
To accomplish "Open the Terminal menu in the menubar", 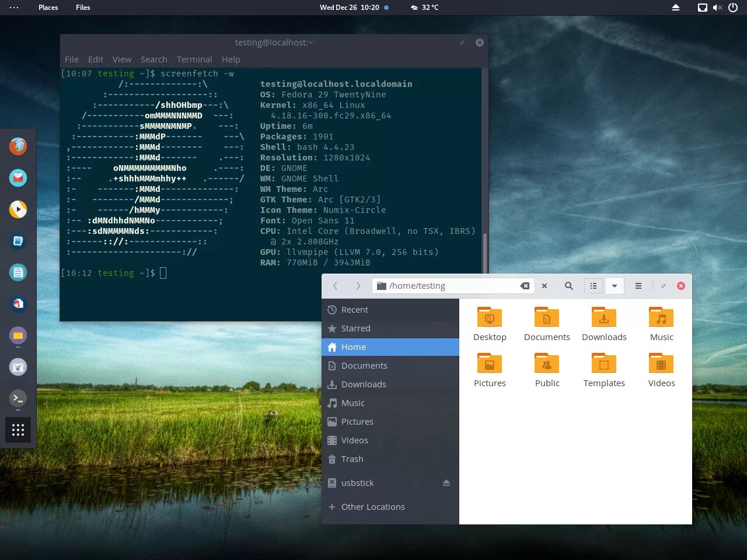I will 194,60.
